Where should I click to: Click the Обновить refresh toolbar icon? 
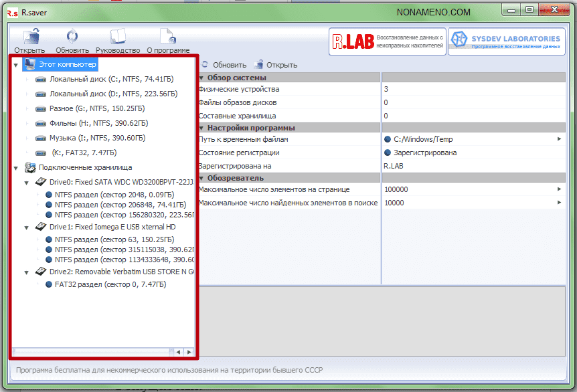click(72, 37)
